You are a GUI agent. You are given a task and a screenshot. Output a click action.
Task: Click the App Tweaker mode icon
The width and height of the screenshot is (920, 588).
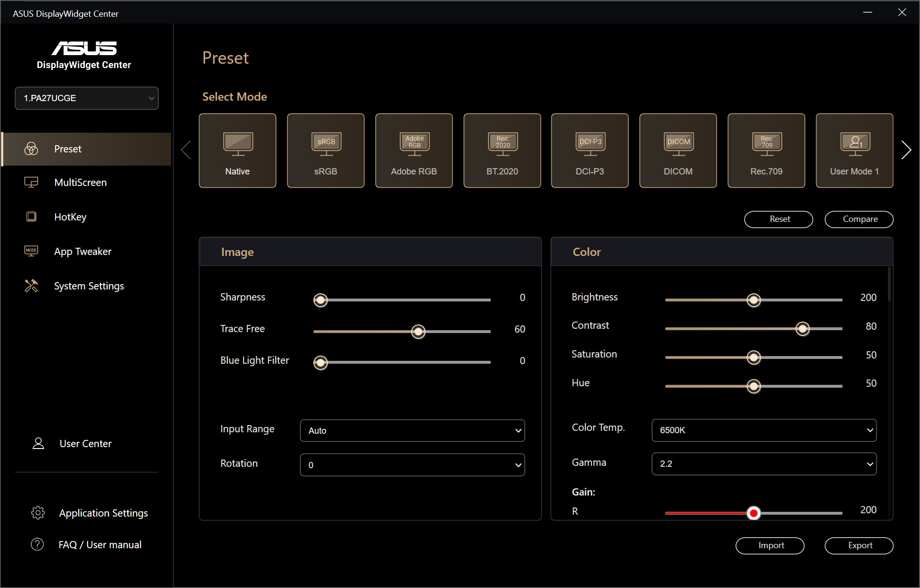pyautogui.click(x=31, y=251)
